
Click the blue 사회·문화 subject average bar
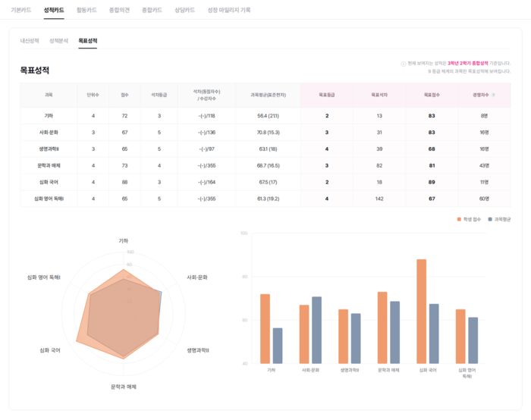[316, 330]
